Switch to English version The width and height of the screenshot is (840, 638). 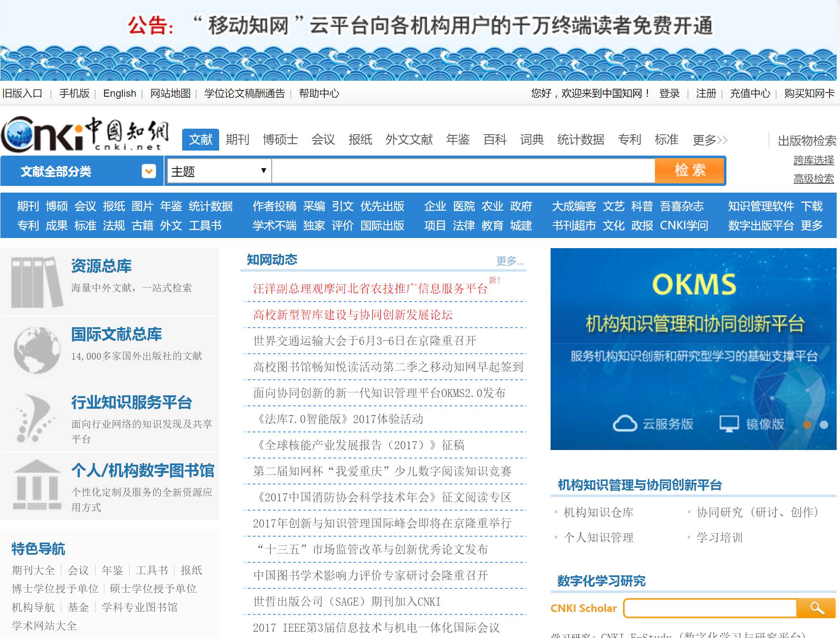click(x=120, y=93)
